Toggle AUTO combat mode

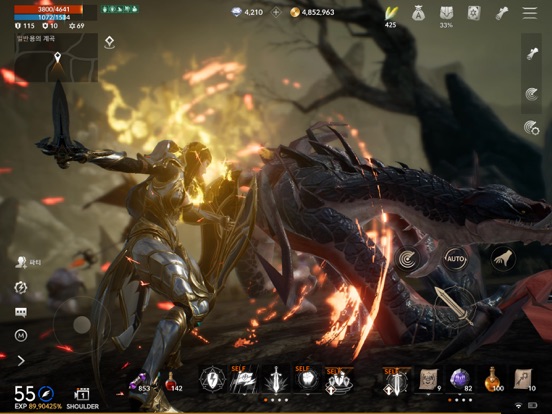456,259
